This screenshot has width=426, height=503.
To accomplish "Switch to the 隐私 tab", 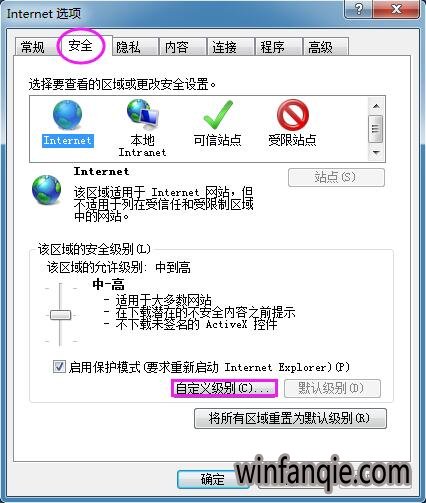I will point(128,47).
